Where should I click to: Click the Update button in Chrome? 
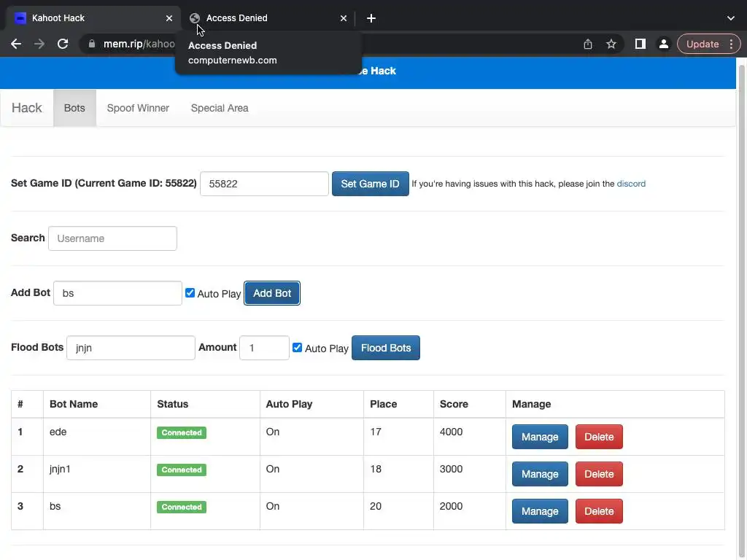(x=703, y=44)
